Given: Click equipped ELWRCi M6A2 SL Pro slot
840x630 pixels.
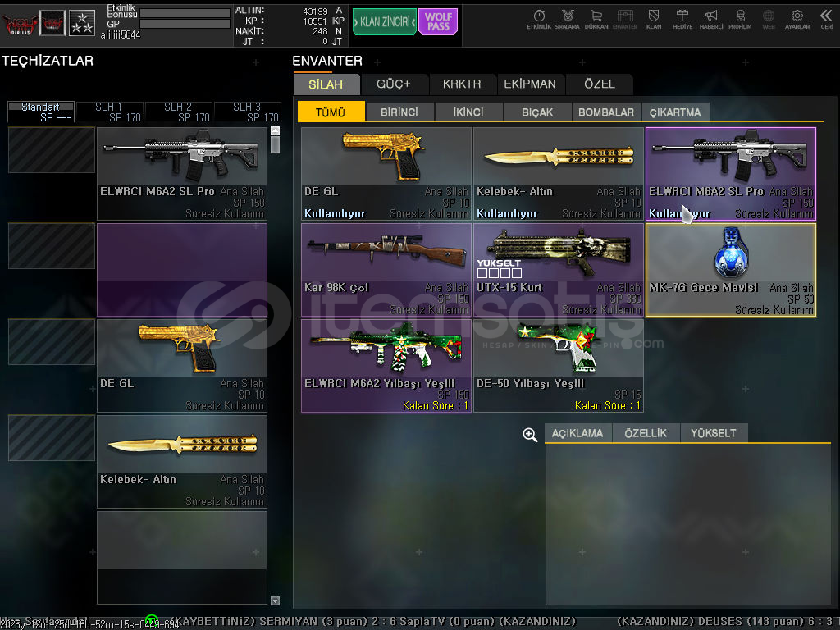Looking at the screenshot, I should pos(182,174).
